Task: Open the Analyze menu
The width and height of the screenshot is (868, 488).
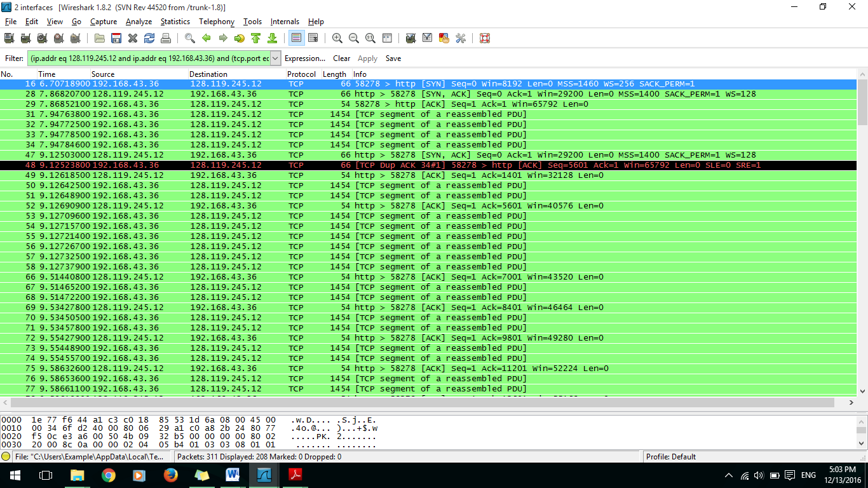Action: pos(139,22)
